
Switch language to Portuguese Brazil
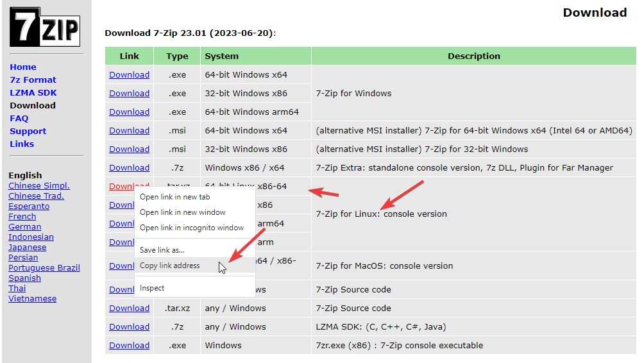point(44,268)
